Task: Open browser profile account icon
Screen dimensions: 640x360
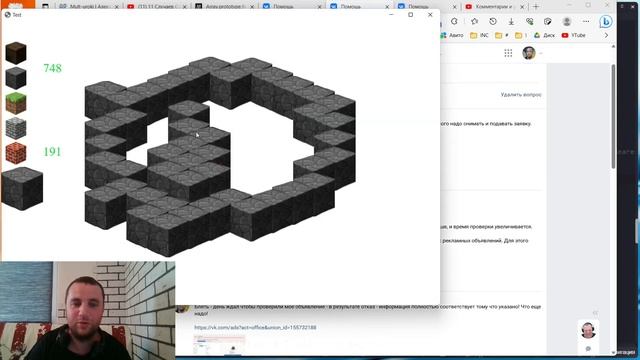Action: pos(567,21)
